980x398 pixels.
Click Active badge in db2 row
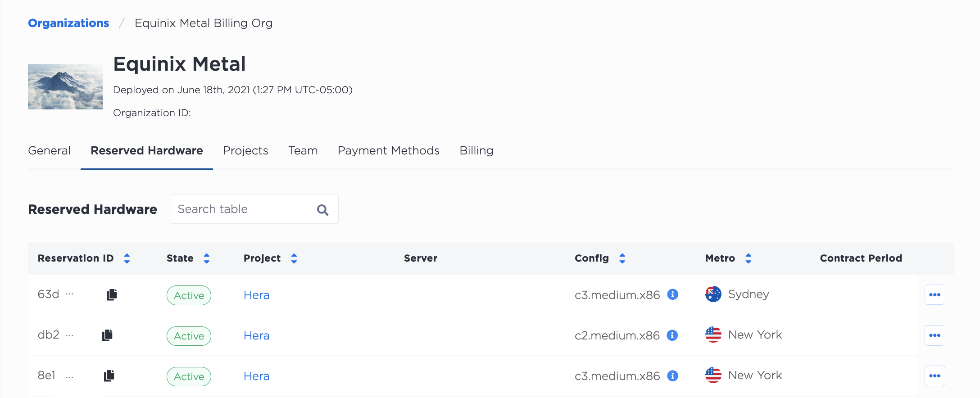click(x=189, y=336)
